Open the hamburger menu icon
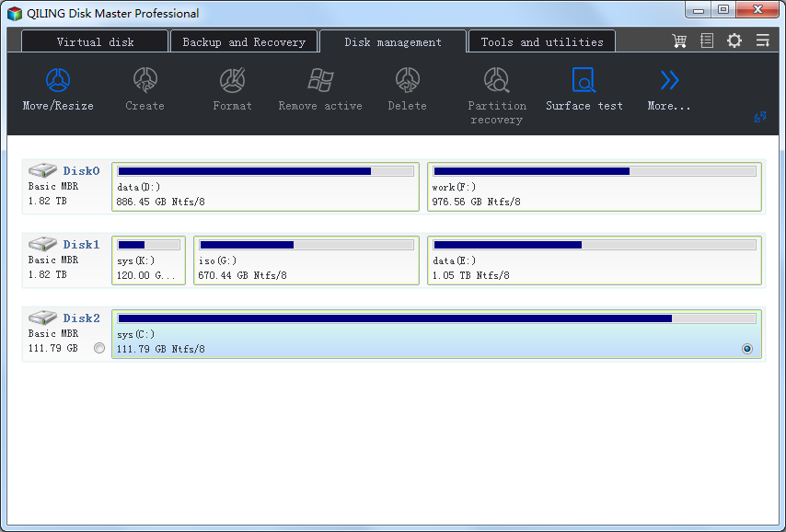 point(763,40)
